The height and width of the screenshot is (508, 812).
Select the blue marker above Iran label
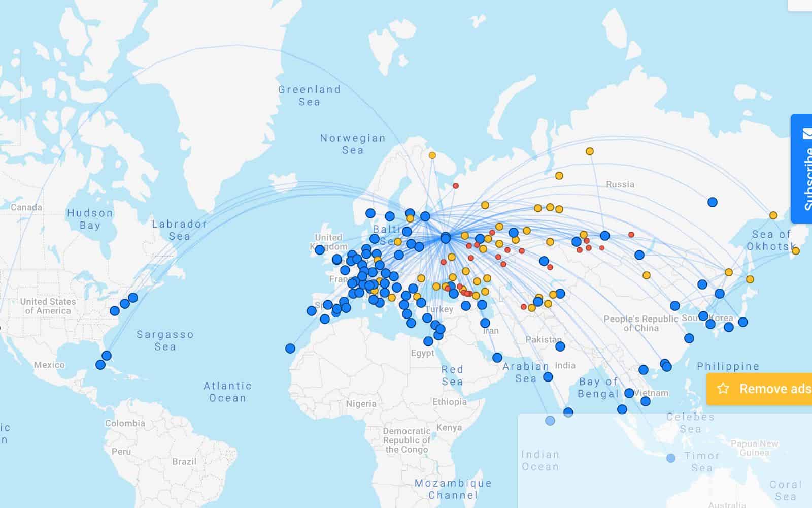coord(485,323)
